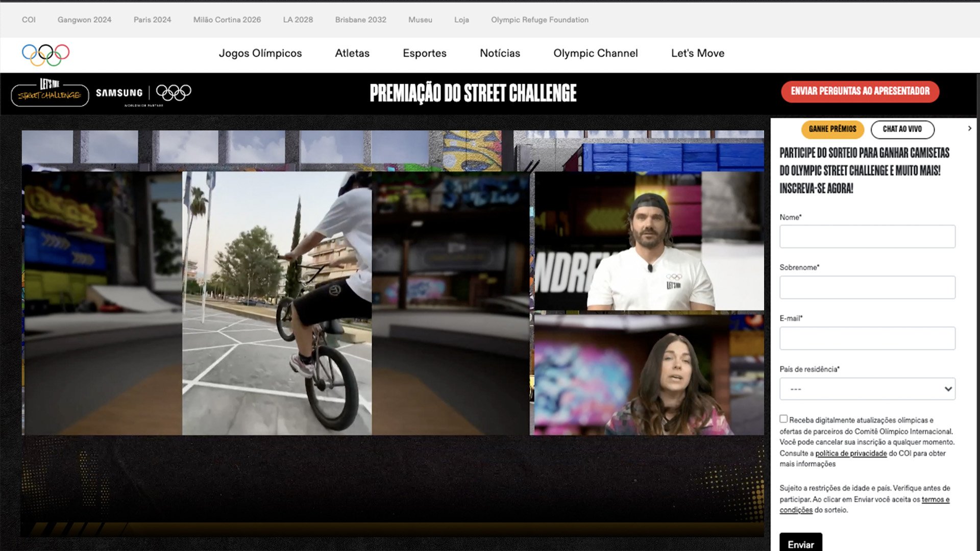
Task: Open the Atletas menu
Action: [x=352, y=53]
